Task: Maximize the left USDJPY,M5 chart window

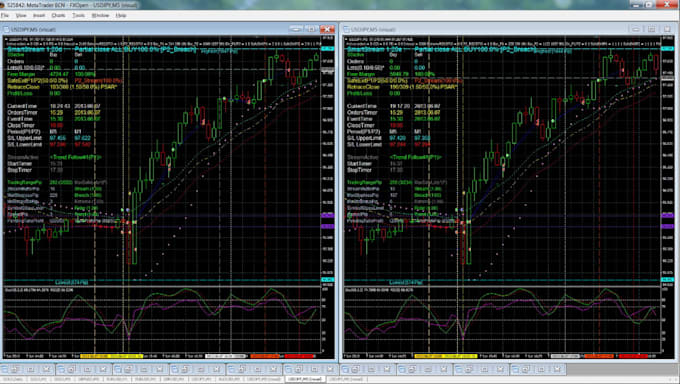Action: pyautogui.click(x=311, y=29)
